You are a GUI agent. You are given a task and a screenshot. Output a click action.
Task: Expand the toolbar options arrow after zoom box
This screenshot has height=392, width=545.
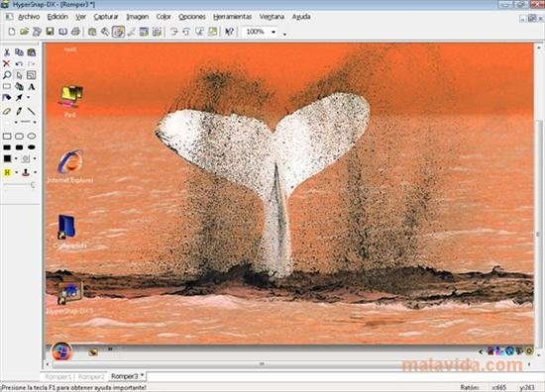284,34
